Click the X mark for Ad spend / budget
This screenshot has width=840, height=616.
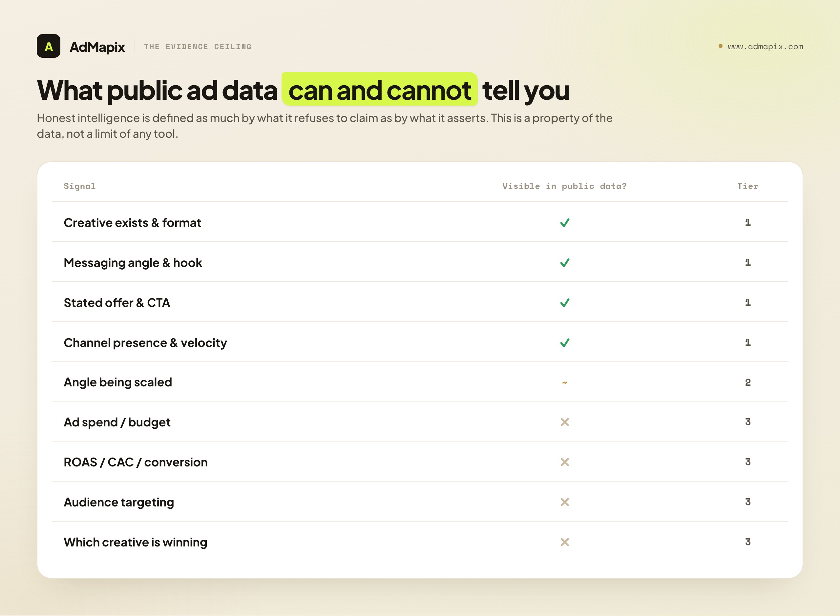coord(565,422)
